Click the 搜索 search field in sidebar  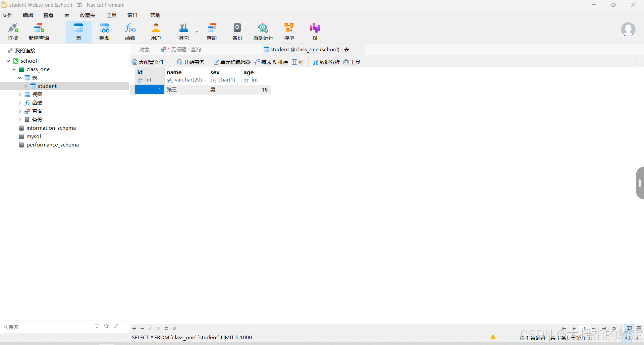pyautogui.click(x=47, y=327)
